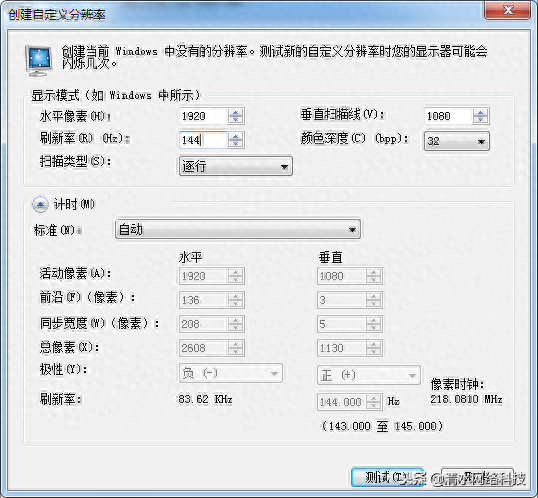Screen dimensions: 538x498
Task: Increase refresh rate (刷新率) with up arrow
Action: click(x=235, y=136)
